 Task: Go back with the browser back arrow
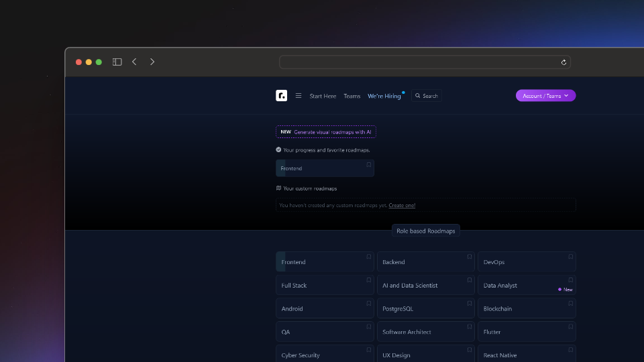(x=134, y=62)
